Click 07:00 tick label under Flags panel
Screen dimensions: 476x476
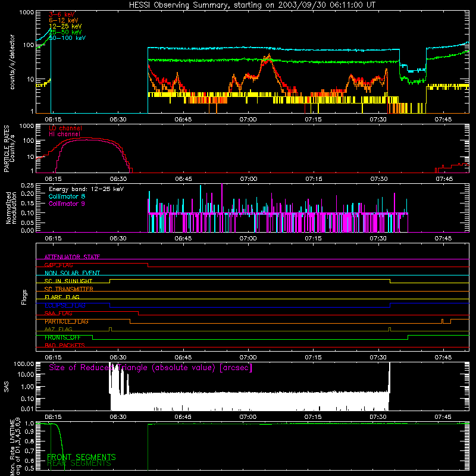(x=248, y=358)
